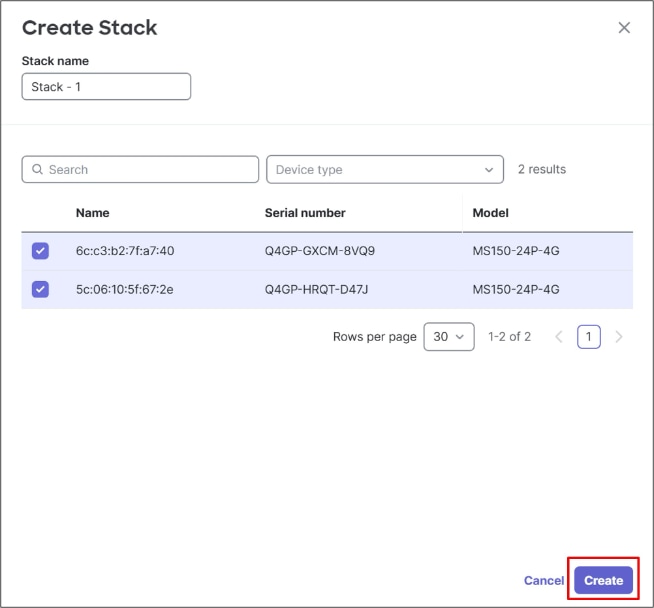Image resolution: width=654 pixels, height=608 pixels.
Task: Click device name 6c:c3:b2:7f:a7:40
Action: coord(125,251)
